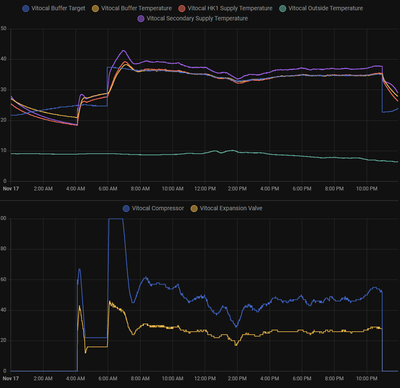Toggle the Vitocal Outside Temperature series label
The height and width of the screenshot is (388, 400).
pos(326,8)
